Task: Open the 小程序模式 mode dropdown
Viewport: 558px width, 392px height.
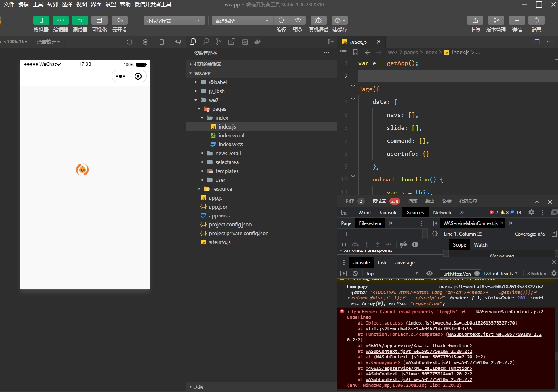Action: [174, 21]
